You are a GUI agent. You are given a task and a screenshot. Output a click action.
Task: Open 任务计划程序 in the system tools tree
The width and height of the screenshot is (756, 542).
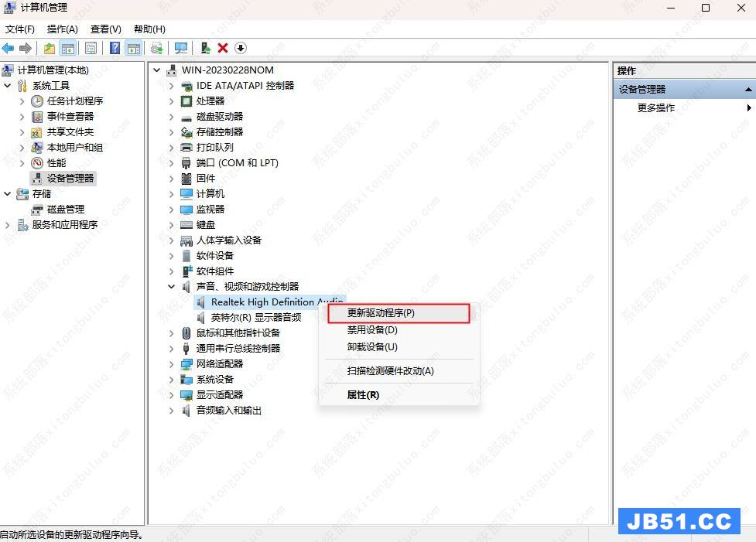pos(74,101)
